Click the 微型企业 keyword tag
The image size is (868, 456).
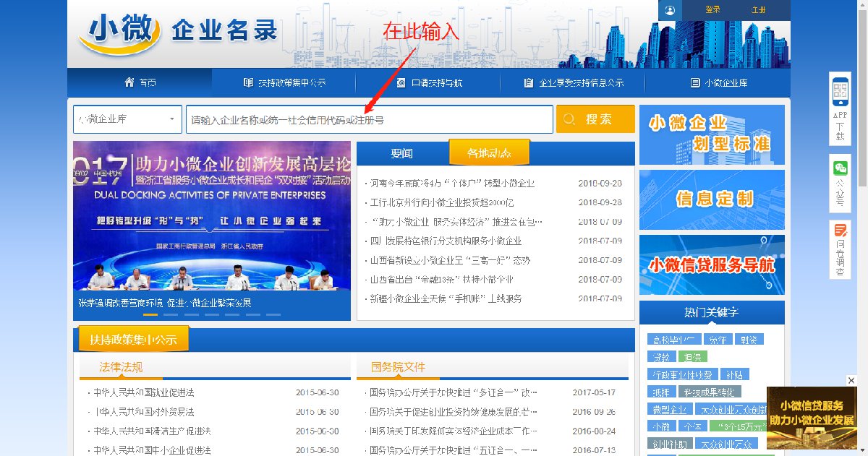click(668, 409)
